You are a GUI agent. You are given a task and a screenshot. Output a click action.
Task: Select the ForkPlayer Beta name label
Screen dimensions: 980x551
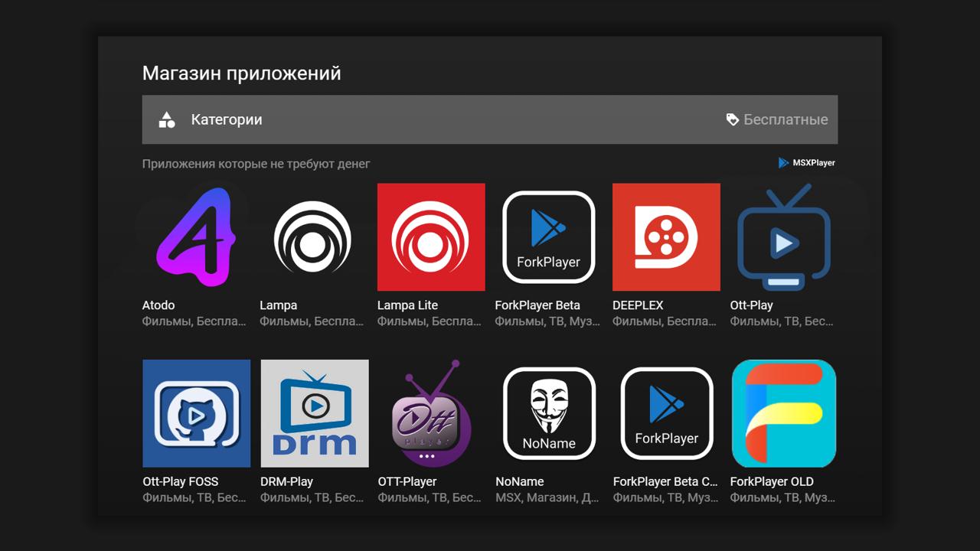(x=537, y=305)
